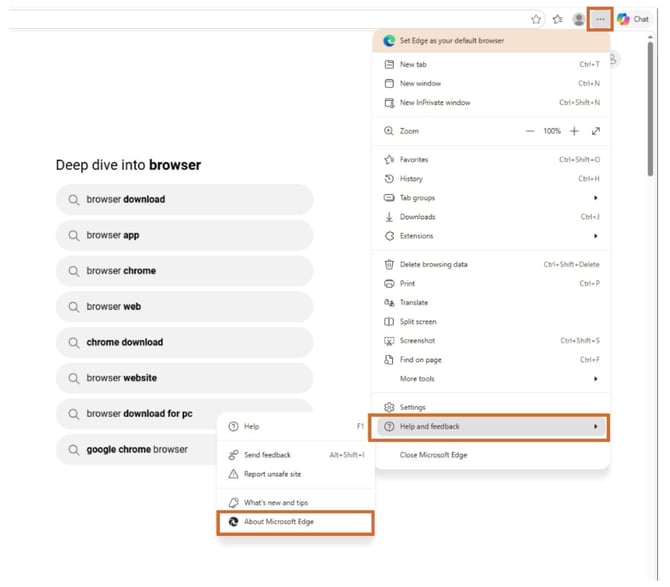Select New tab menu item
Viewport: 670px width, 587px height.
(x=491, y=65)
